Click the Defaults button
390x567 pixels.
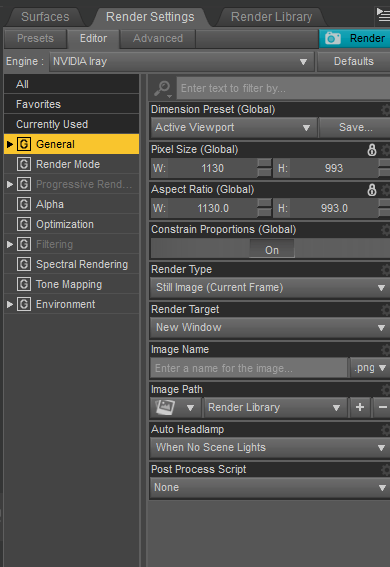(353, 61)
